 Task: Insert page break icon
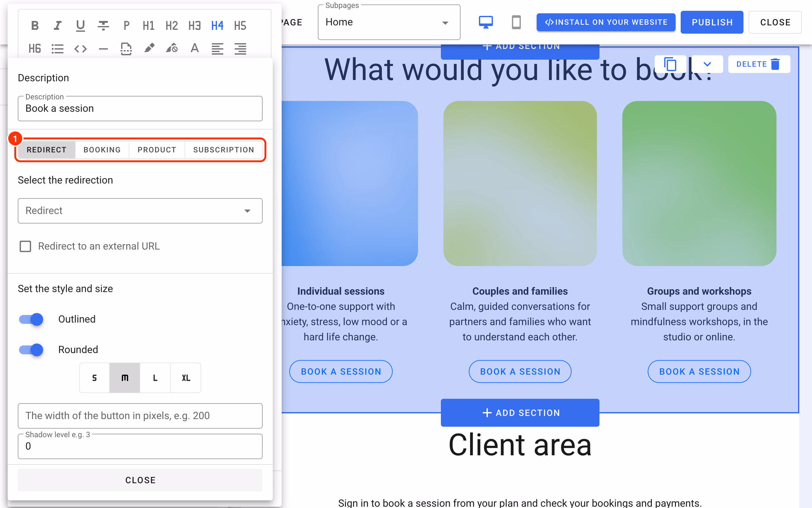click(126, 49)
